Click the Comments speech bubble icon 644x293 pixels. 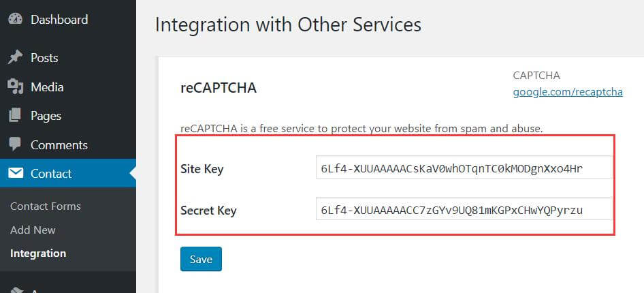15,145
